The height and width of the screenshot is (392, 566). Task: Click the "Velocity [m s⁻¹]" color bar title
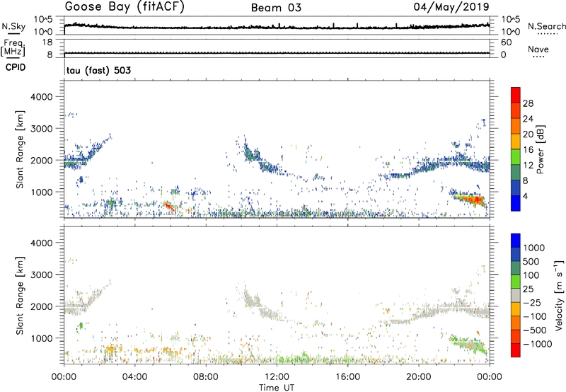pos(559,295)
